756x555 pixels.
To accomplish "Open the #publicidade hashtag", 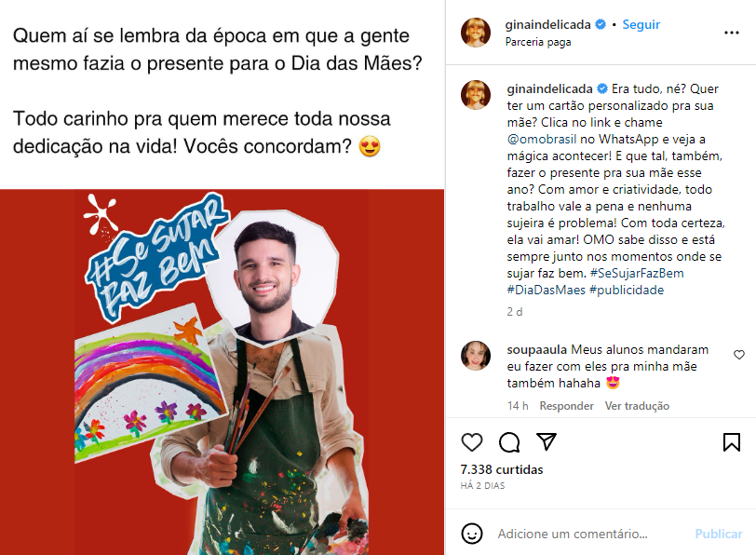I will (x=627, y=291).
